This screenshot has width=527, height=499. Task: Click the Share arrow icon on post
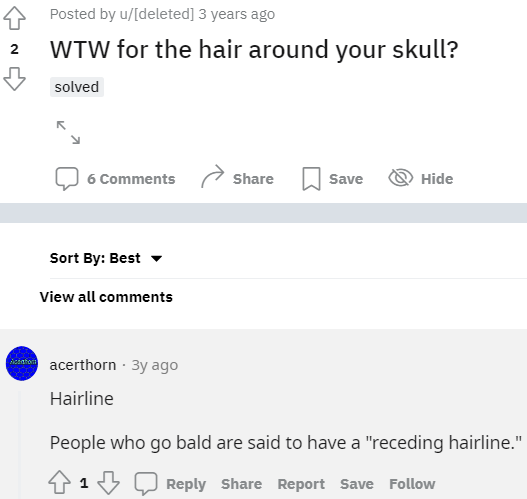pyautogui.click(x=212, y=176)
